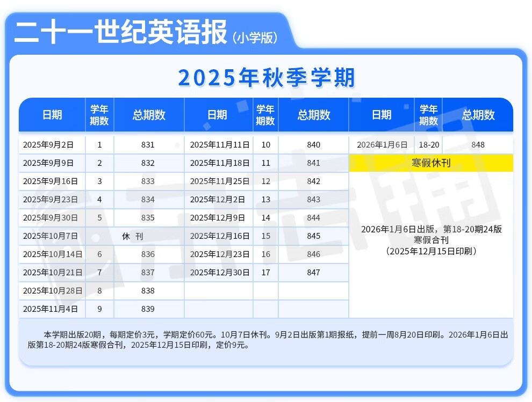This screenshot has height=402, width=532.
Task: Click the 寒假合刊 note in the table
Action: 431,240
